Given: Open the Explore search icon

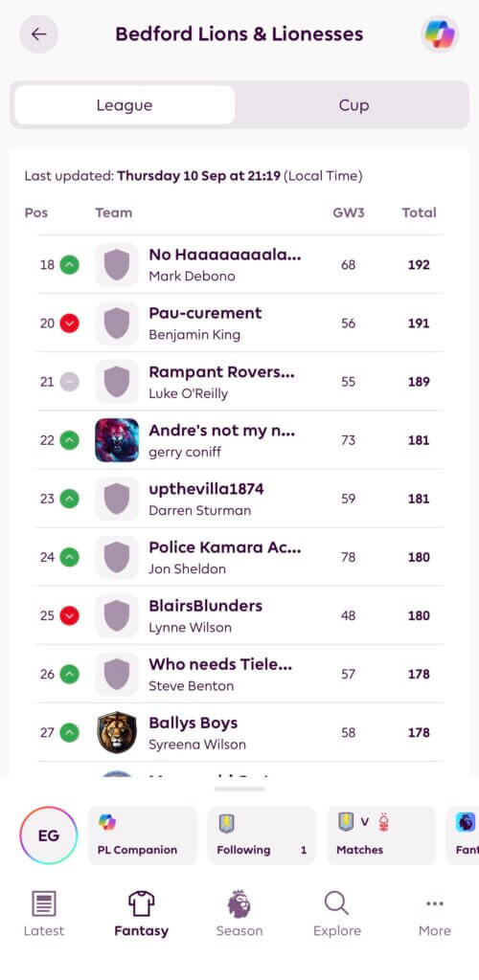Looking at the screenshot, I should click(x=337, y=903).
